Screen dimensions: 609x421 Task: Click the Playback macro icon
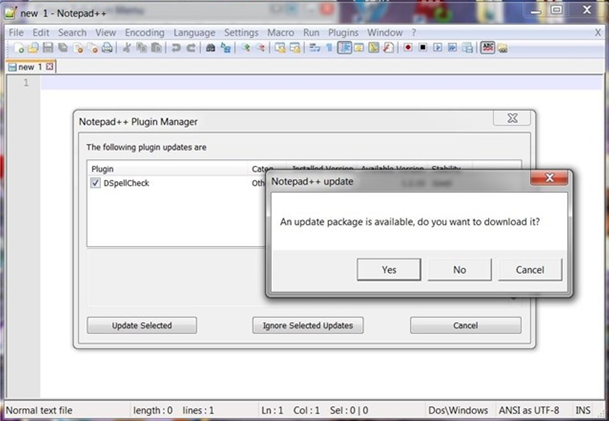438,48
